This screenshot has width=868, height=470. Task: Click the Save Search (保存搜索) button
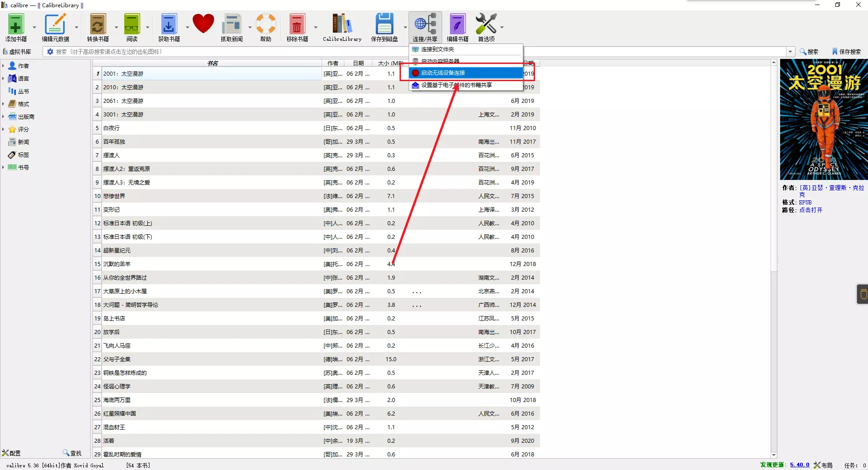pyautogui.click(x=846, y=52)
